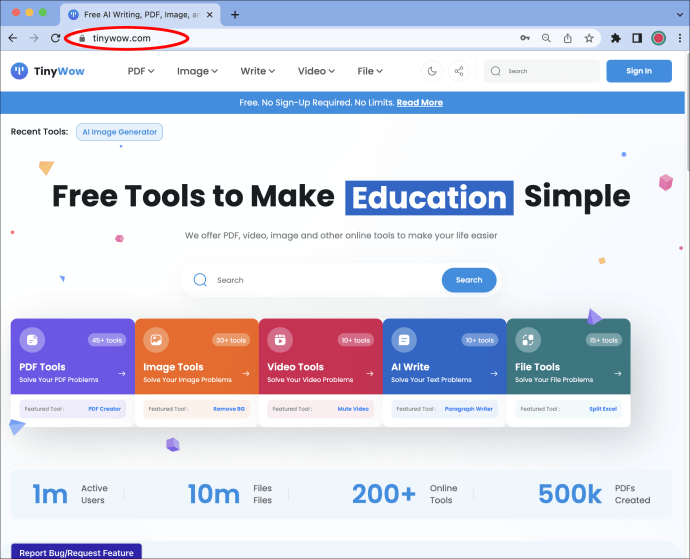The width and height of the screenshot is (690, 559).
Task: Select the Free AI Writing browser tab
Action: coord(141,15)
